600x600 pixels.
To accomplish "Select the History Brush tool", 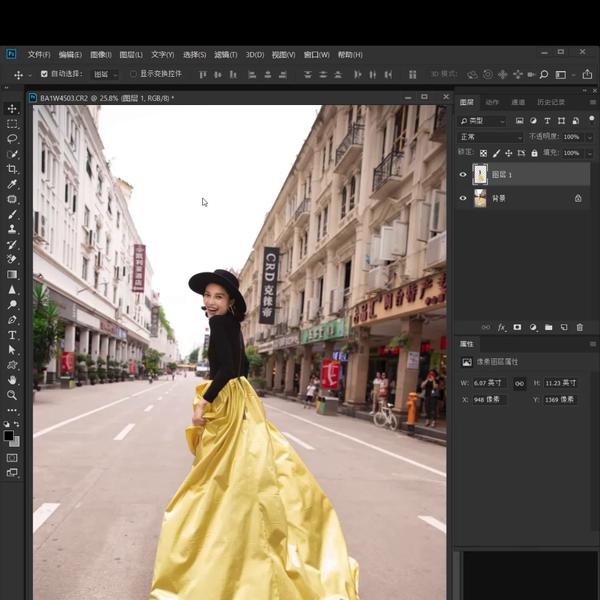I will coord(12,244).
